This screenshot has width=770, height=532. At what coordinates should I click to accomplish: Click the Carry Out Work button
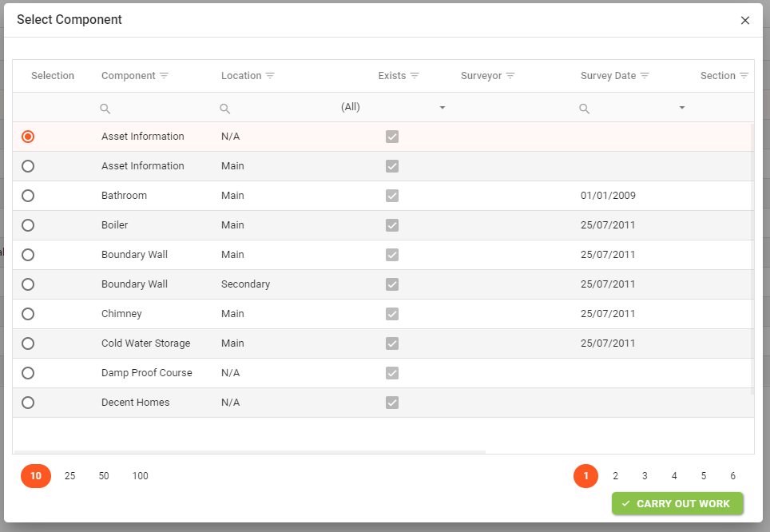pyautogui.click(x=677, y=504)
